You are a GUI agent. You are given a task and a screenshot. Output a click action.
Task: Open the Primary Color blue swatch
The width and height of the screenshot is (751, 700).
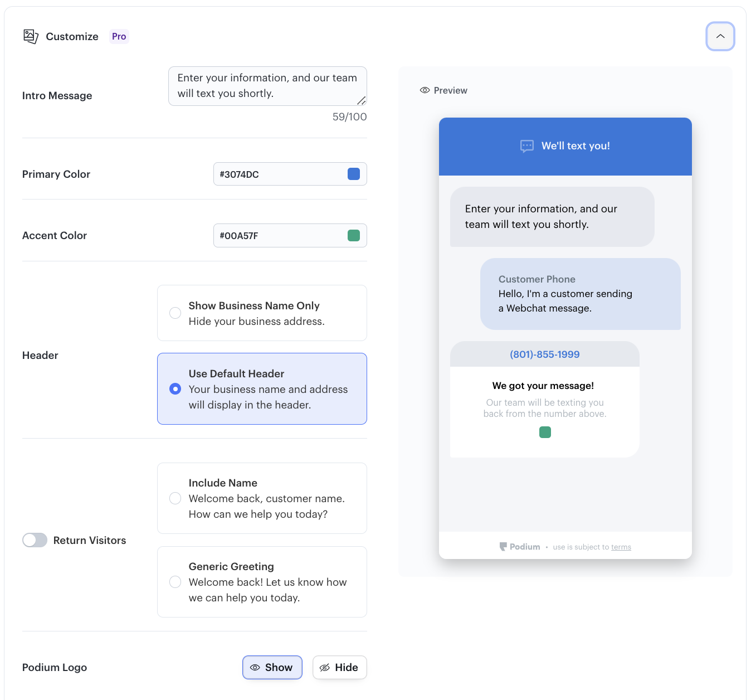pyautogui.click(x=353, y=174)
